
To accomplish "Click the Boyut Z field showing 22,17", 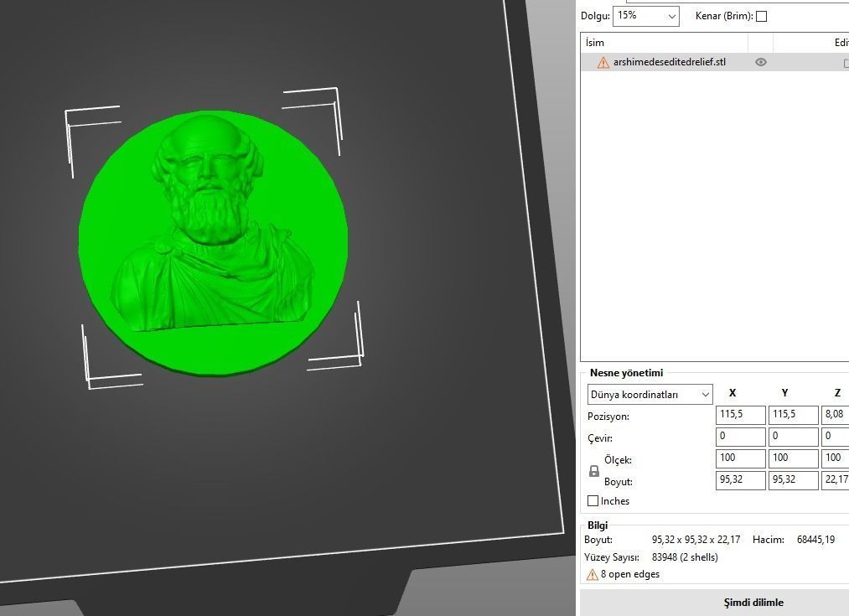I will tap(835, 480).
